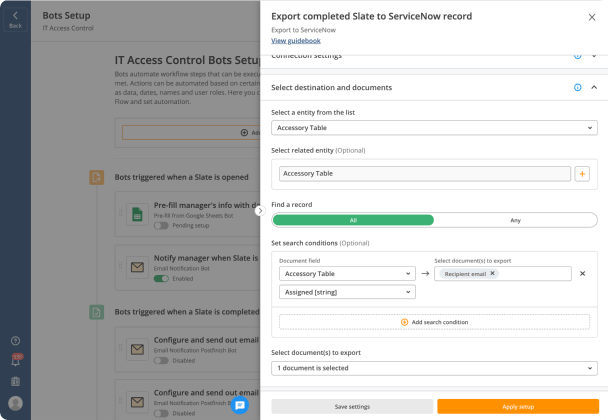
Task: Select the Any option under Find a record
Action: pyautogui.click(x=515, y=220)
